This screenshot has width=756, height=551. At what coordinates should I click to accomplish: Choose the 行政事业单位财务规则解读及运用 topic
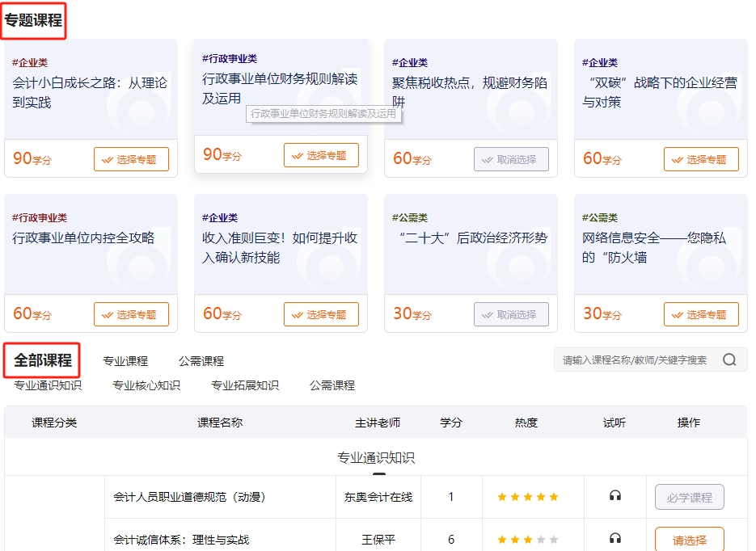(321, 155)
